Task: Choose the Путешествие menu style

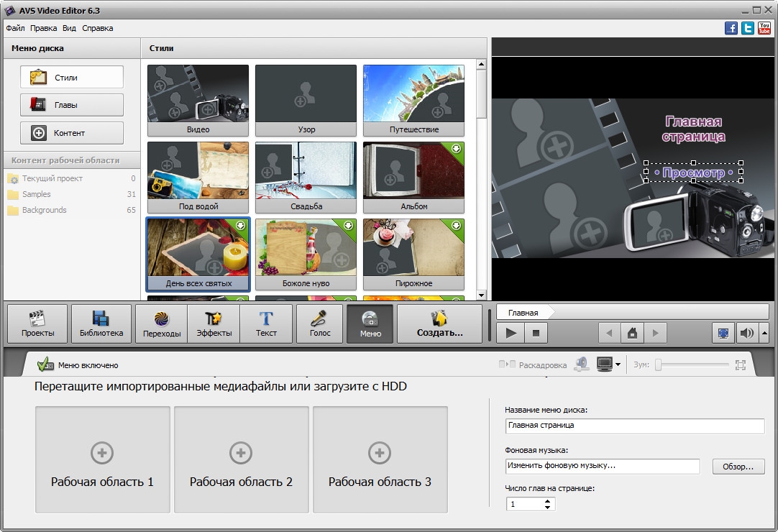Action: tap(414, 100)
